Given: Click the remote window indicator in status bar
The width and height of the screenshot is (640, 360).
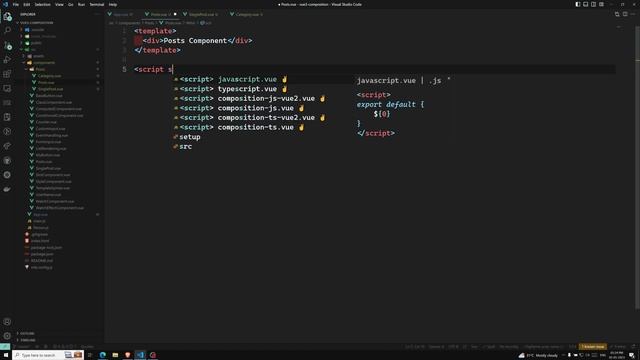Looking at the screenshot, I should pyautogui.click(x=5, y=347).
